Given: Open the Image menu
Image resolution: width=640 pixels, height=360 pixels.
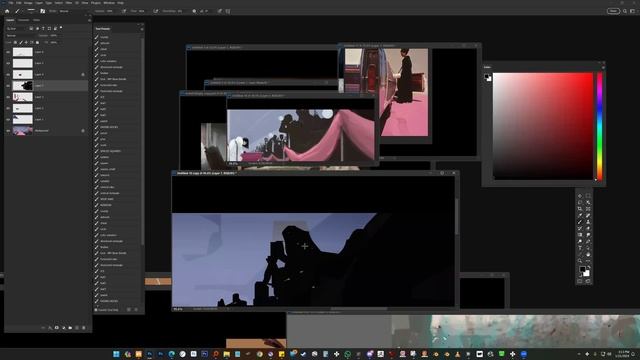Looking at the screenshot, I should pos(28,2).
